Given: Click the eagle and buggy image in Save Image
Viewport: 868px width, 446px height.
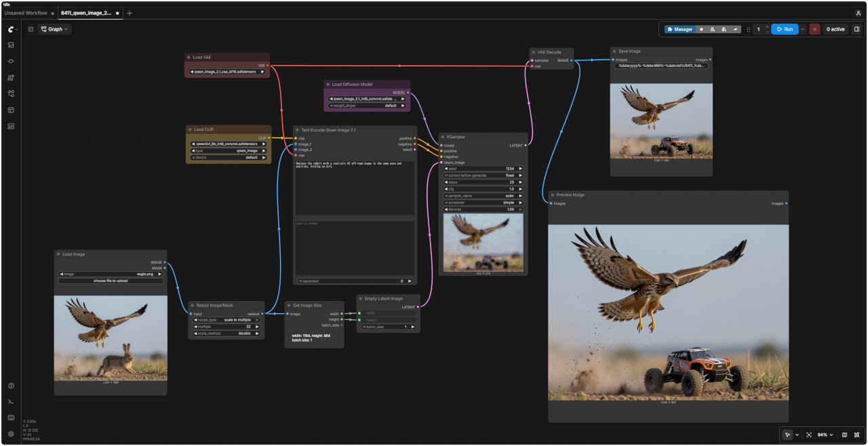Looking at the screenshot, I should pyautogui.click(x=661, y=121).
